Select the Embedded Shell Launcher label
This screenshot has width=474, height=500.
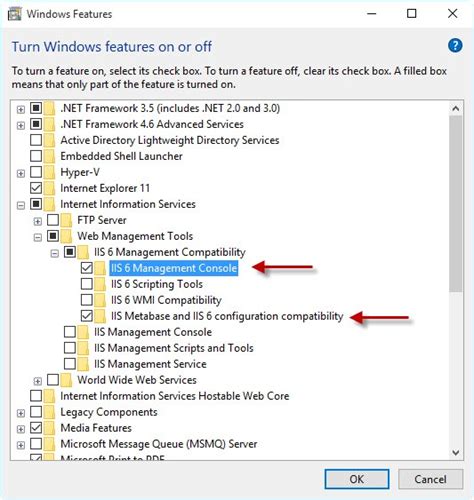tap(121, 156)
